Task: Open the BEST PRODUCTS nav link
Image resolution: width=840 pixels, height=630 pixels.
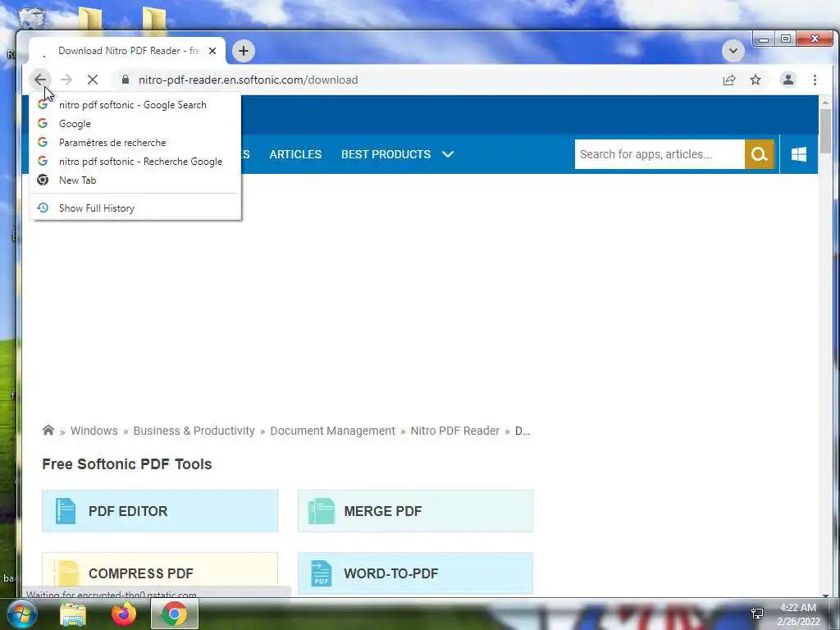Action: 386,154
